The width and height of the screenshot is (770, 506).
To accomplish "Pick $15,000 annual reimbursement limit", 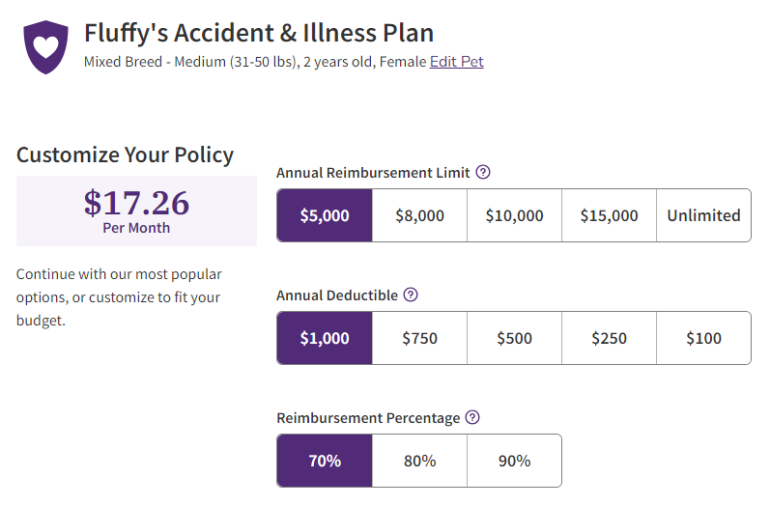I will [x=609, y=215].
